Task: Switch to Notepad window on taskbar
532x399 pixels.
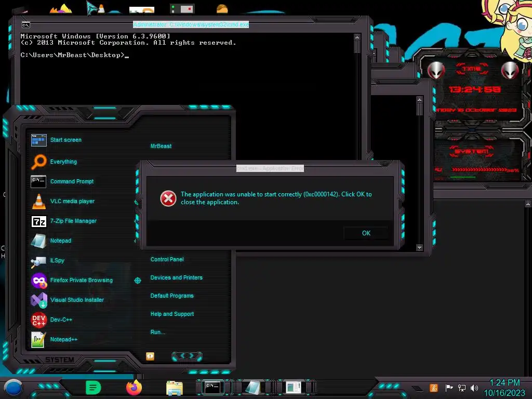Action: [253, 387]
